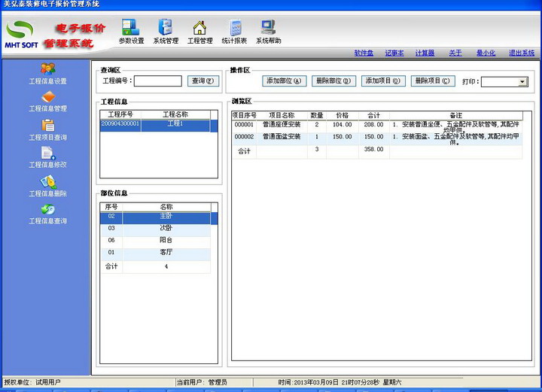Click the 序号 column header
The height and width of the screenshot is (392, 542).
coord(111,207)
